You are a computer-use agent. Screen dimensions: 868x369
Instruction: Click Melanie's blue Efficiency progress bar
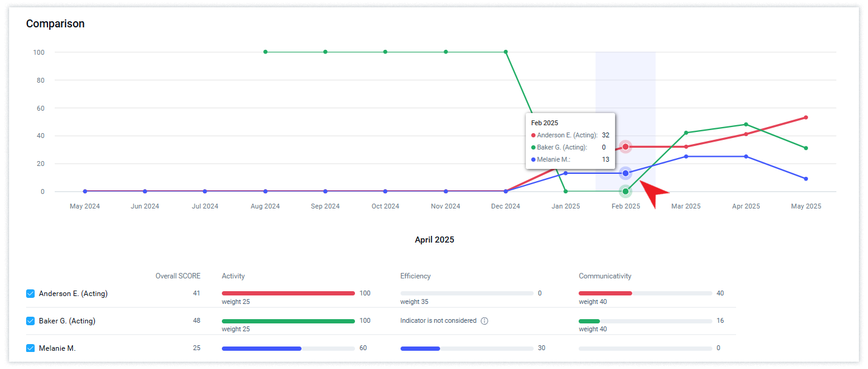(420, 348)
